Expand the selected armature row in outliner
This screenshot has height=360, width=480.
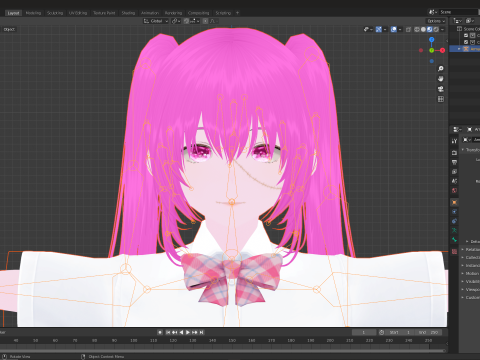tap(459, 49)
